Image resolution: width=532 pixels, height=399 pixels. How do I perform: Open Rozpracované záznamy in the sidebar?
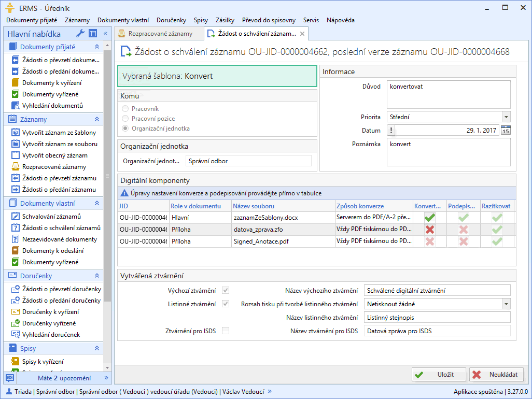[54, 167]
